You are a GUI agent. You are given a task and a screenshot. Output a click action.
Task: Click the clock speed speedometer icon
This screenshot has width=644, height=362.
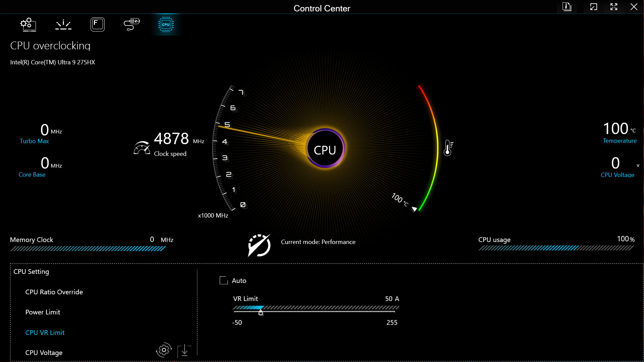[142, 148]
